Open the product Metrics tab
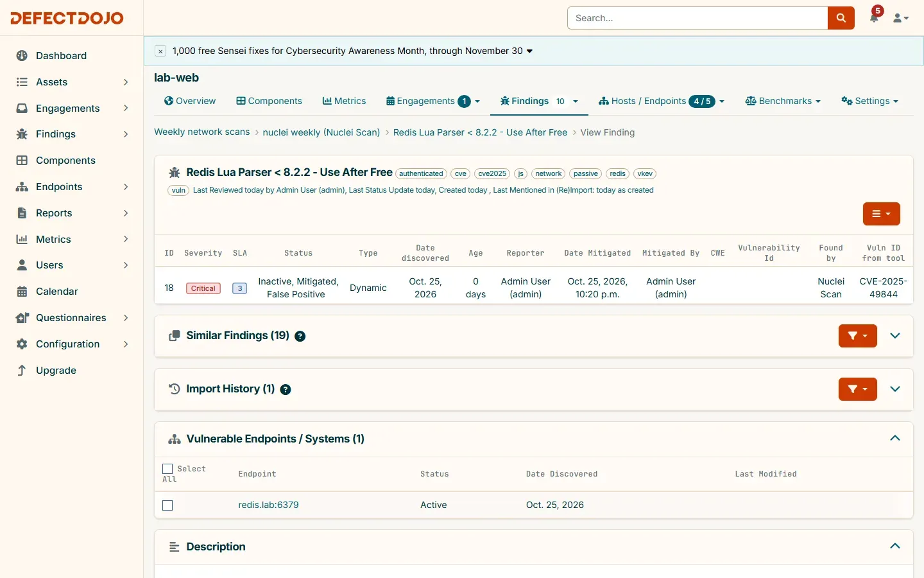This screenshot has width=924, height=578. 344,101
